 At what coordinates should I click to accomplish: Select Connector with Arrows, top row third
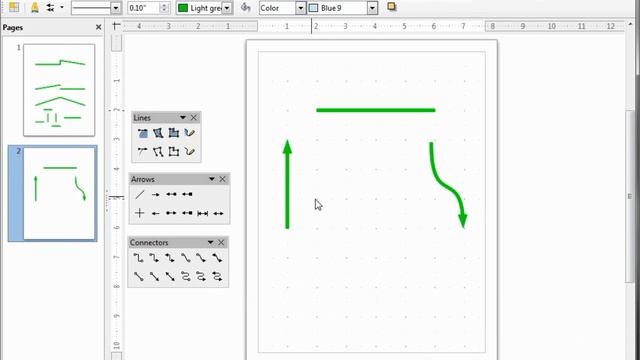tap(170, 258)
